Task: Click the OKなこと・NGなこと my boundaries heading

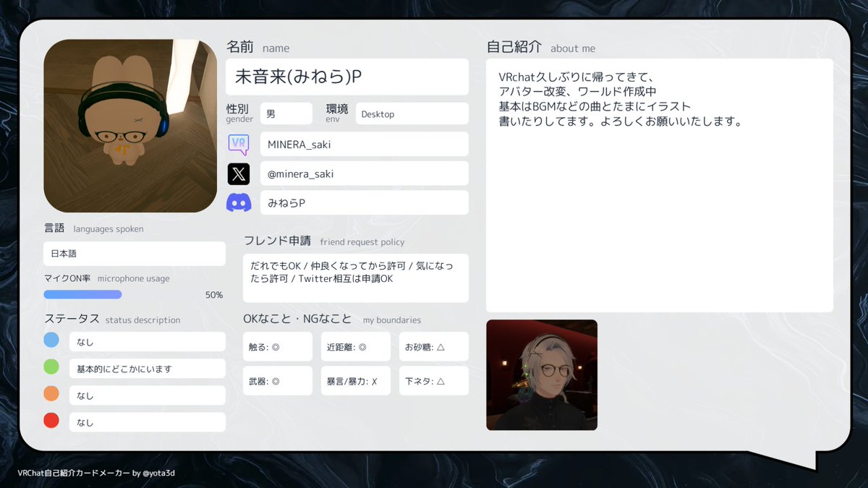Action: (332, 319)
